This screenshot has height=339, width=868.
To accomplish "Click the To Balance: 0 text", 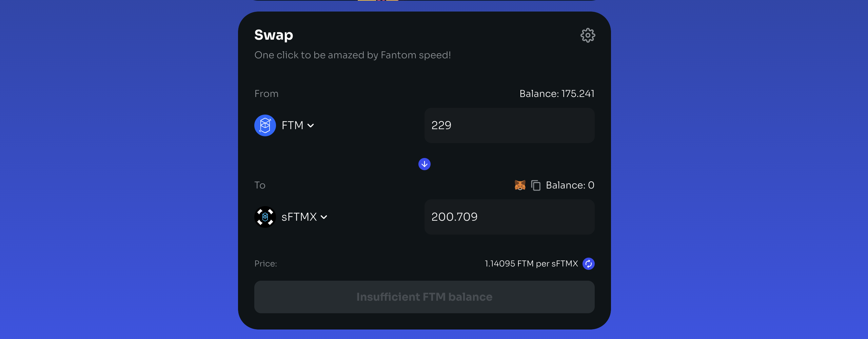I will pyautogui.click(x=570, y=185).
